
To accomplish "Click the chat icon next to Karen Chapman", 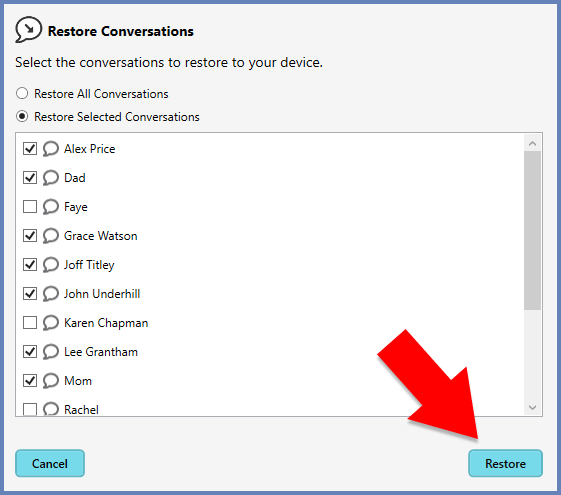I will (51, 323).
